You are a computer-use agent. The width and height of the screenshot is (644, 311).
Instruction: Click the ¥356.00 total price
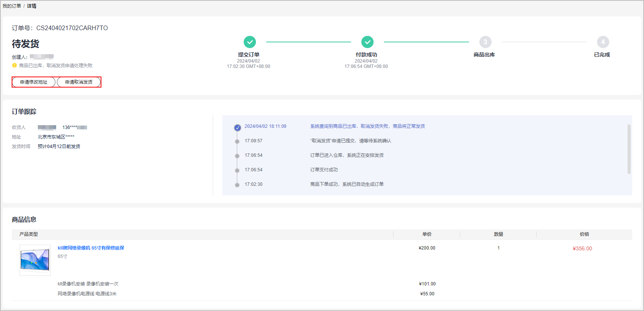tap(582, 249)
